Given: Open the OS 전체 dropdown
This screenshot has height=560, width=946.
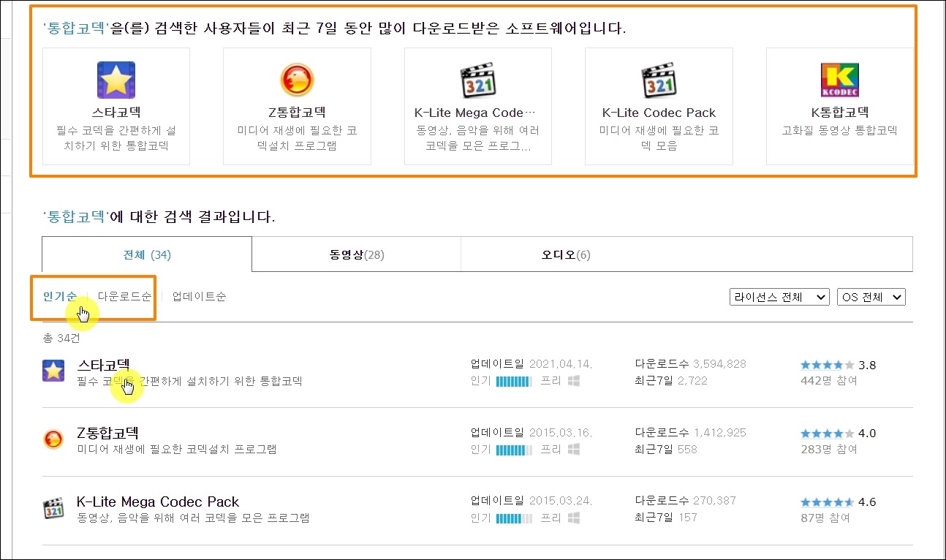Looking at the screenshot, I should tap(871, 297).
